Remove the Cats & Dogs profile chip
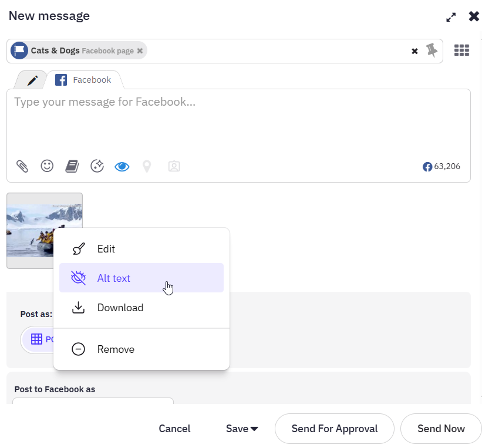The width and height of the screenshot is (482, 448). tap(140, 51)
